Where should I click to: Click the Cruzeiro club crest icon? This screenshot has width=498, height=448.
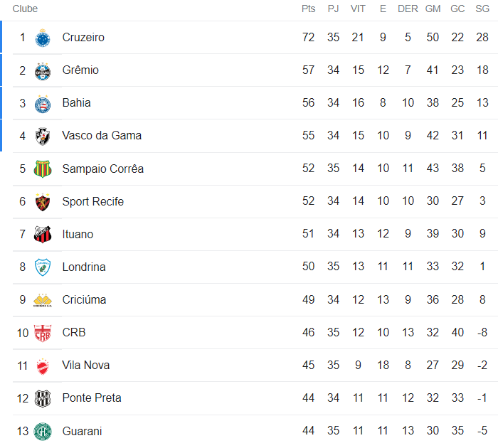[x=43, y=38]
